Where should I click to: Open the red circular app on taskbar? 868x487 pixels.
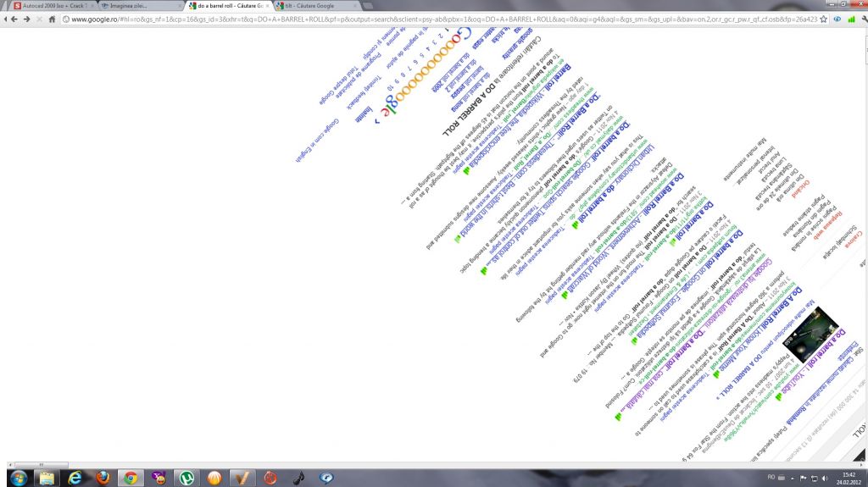(270, 478)
